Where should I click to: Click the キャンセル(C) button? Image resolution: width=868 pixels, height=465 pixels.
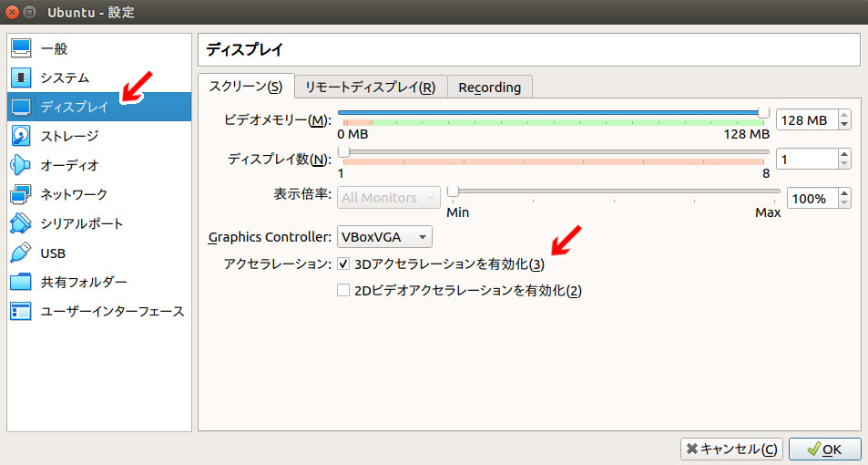point(731,449)
